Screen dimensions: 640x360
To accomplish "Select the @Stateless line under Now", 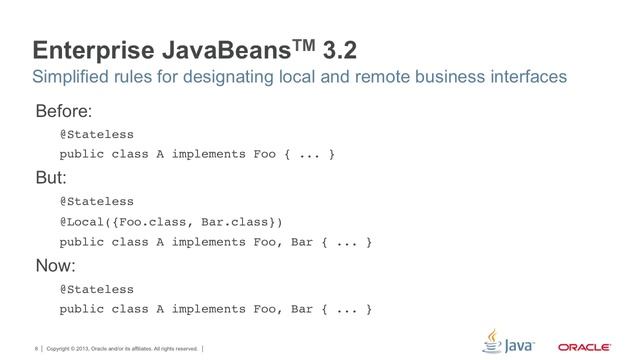I will click(97, 289).
